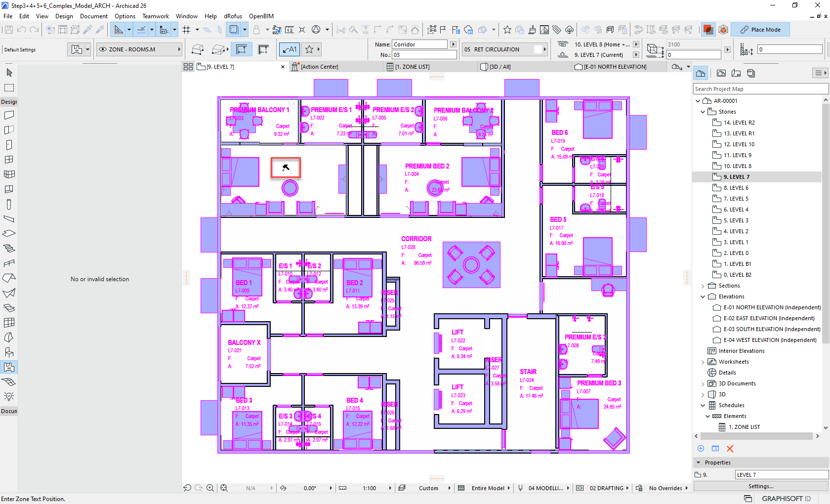830x504 pixels.
Task: Click the red X delete icon under Navigator
Action: coord(730,449)
